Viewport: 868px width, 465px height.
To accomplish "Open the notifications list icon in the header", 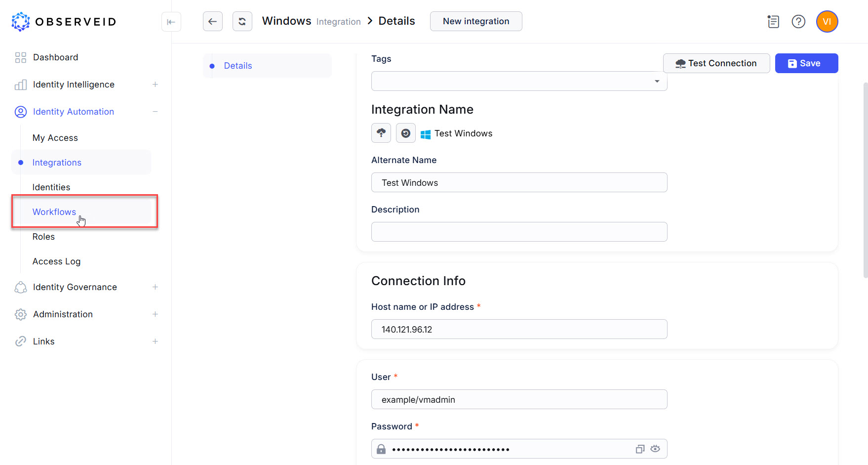I will (773, 21).
